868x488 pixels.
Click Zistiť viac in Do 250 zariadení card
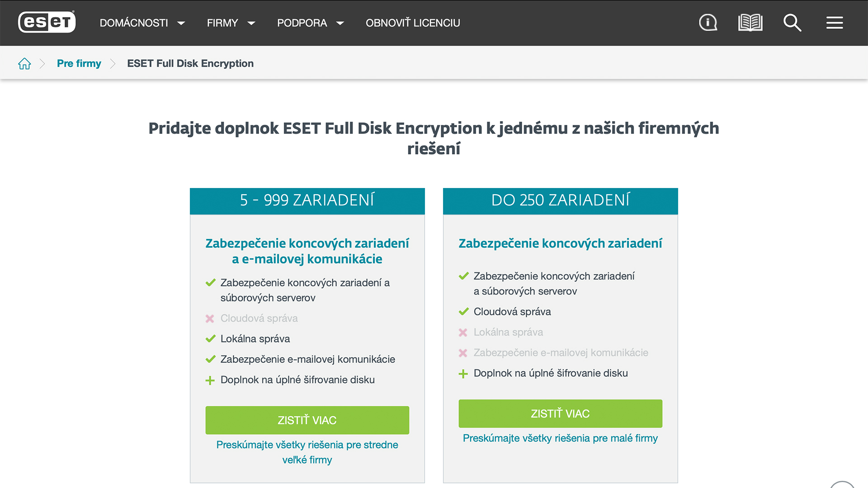pyautogui.click(x=561, y=413)
